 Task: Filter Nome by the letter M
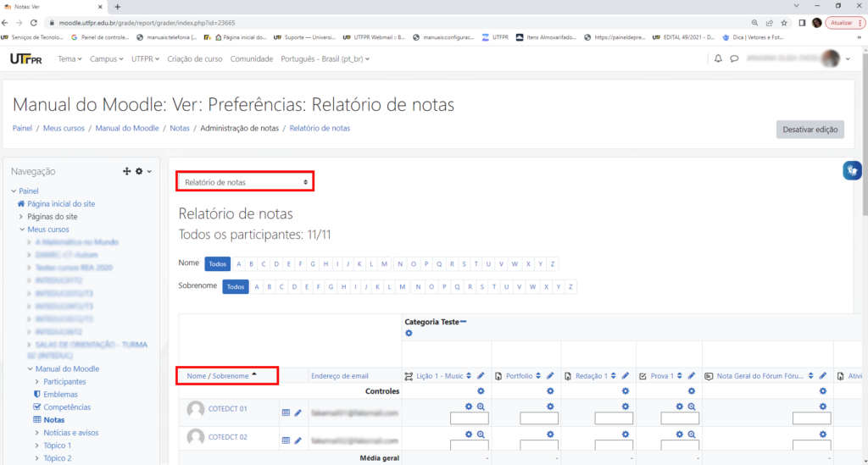(x=384, y=263)
